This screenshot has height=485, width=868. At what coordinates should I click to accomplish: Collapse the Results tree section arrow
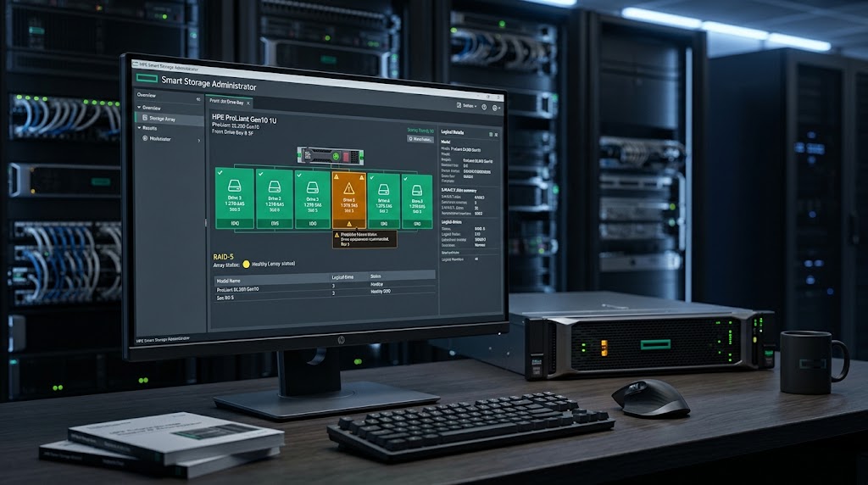click(x=139, y=127)
